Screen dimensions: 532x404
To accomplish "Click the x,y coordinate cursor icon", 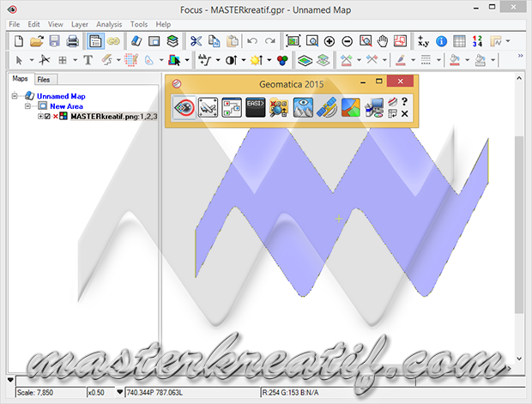I will pyautogui.click(x=423, y=41).
